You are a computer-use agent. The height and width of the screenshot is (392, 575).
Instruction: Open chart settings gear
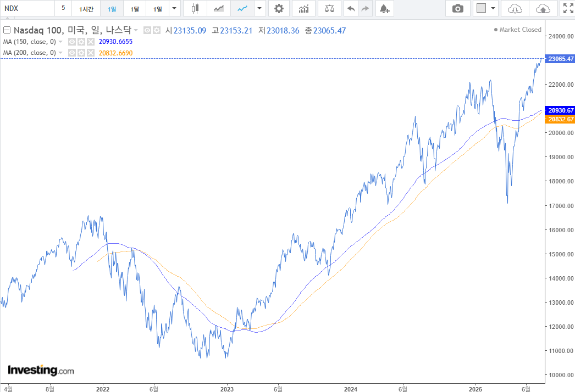click(x=279, y=8)
